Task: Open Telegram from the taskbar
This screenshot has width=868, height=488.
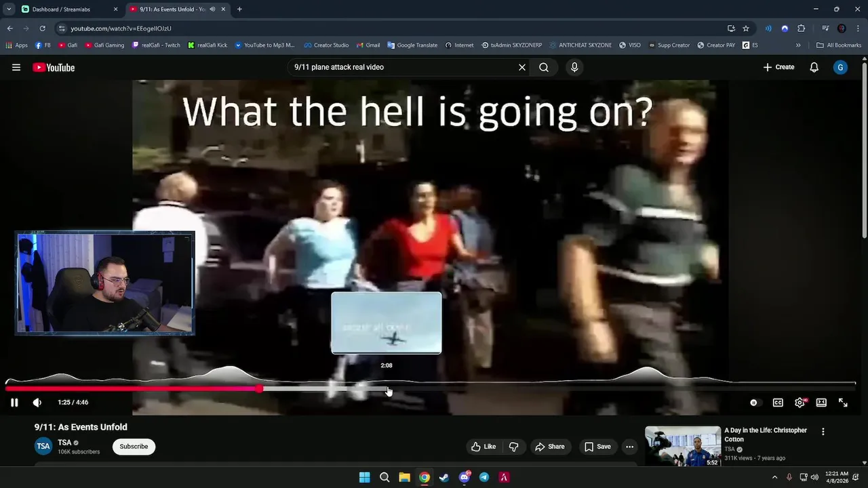Action: [484, 477]
